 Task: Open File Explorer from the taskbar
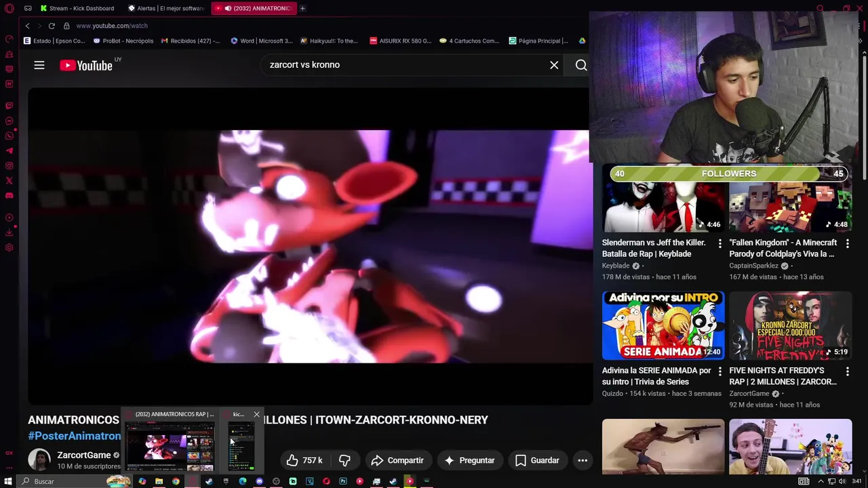point(159,481)
